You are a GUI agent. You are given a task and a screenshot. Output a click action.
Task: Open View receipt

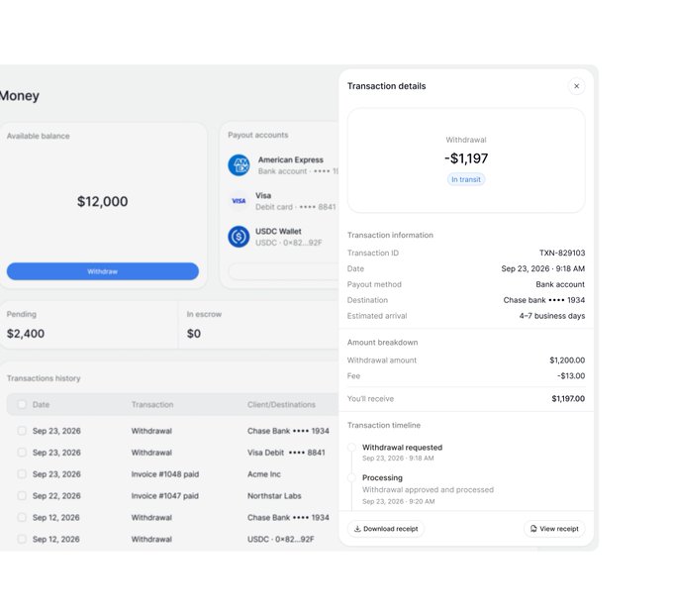pos(554,529)
